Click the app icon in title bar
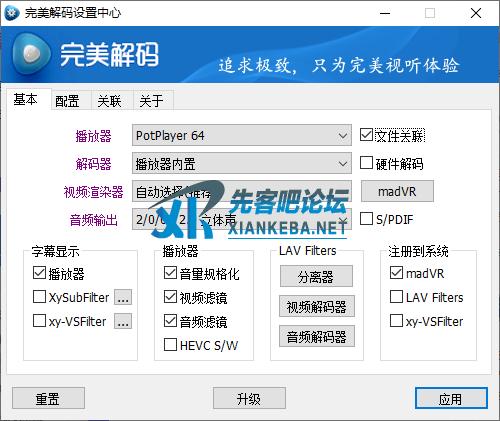 [12, 13]
